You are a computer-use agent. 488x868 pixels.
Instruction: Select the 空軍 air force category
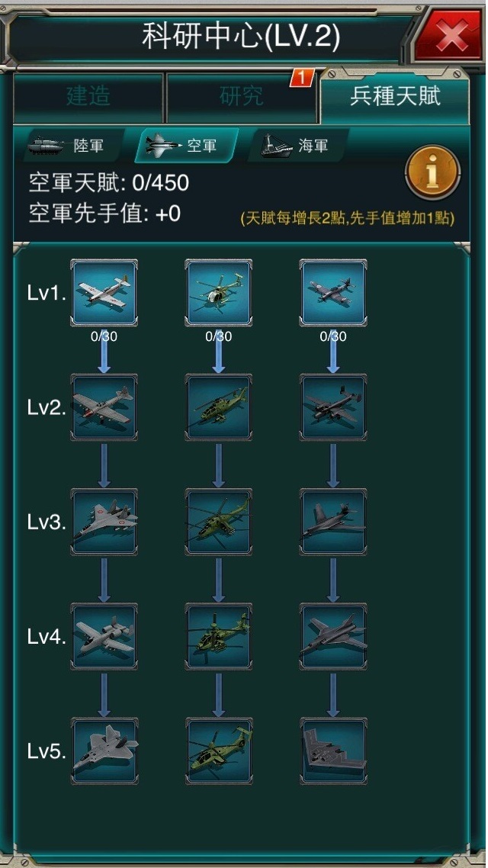tap(187, 146)
